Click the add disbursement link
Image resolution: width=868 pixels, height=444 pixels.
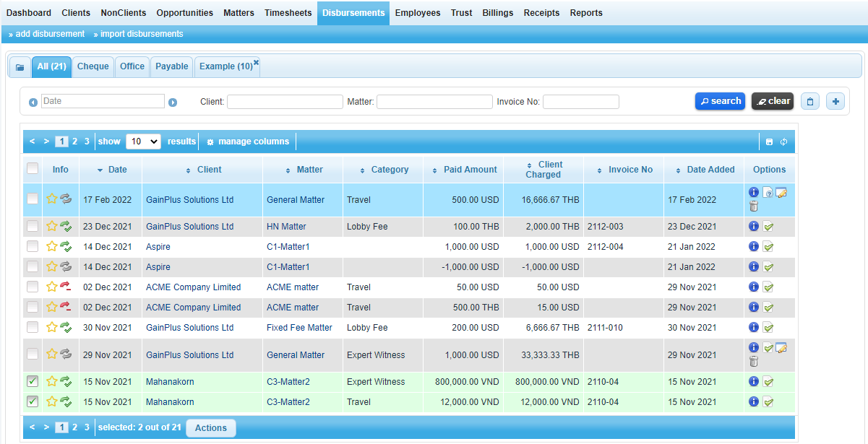(47, 34)
